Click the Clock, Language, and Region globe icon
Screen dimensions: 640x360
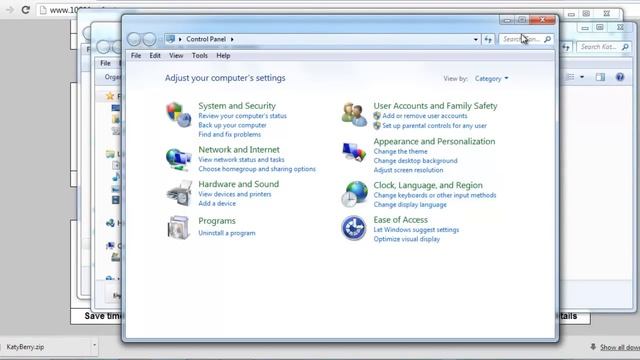tap(354, 194)
